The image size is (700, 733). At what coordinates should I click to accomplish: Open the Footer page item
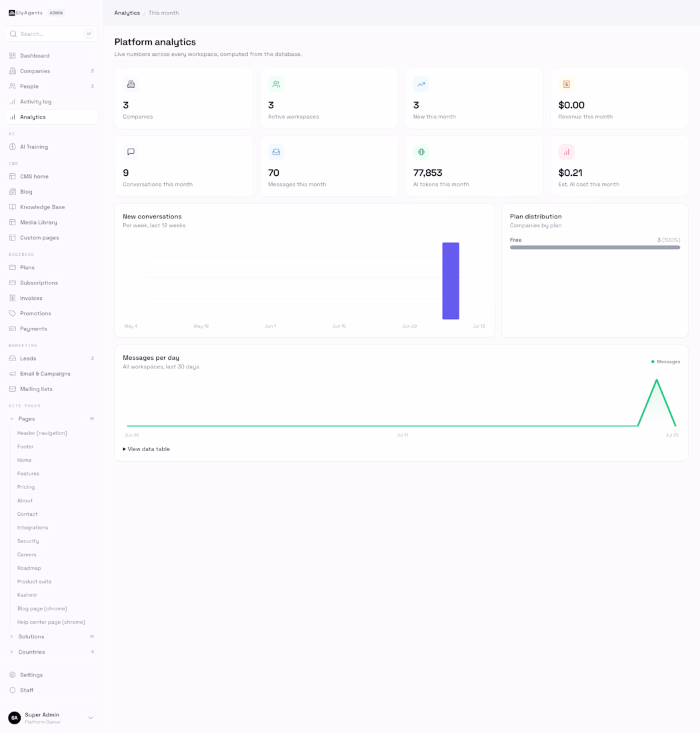point(25,447)
